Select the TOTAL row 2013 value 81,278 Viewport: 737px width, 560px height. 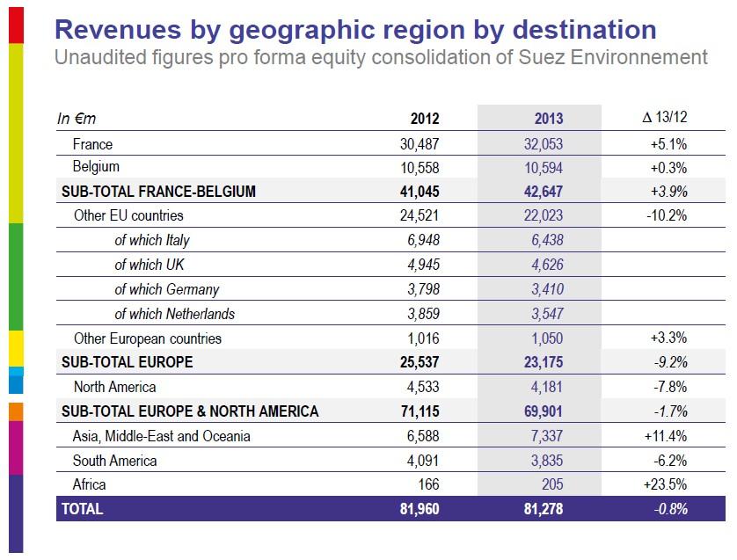click(x=544, y=509)
